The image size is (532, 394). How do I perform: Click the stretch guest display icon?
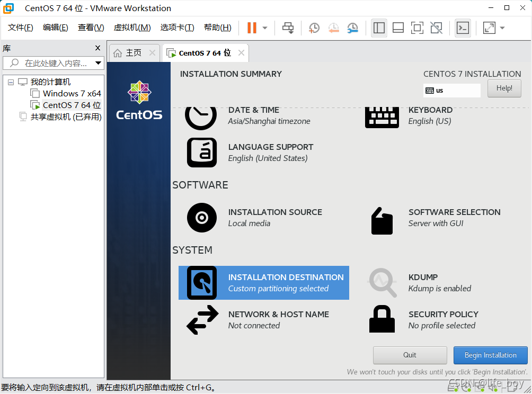[489, 28]
